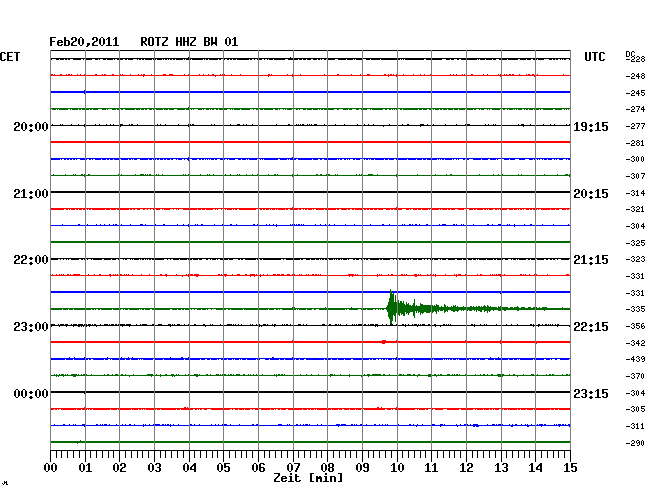Viewport: 650px width, 494px height.
Task: Click the DC offset value "-342"
Action: click(636, 343)
